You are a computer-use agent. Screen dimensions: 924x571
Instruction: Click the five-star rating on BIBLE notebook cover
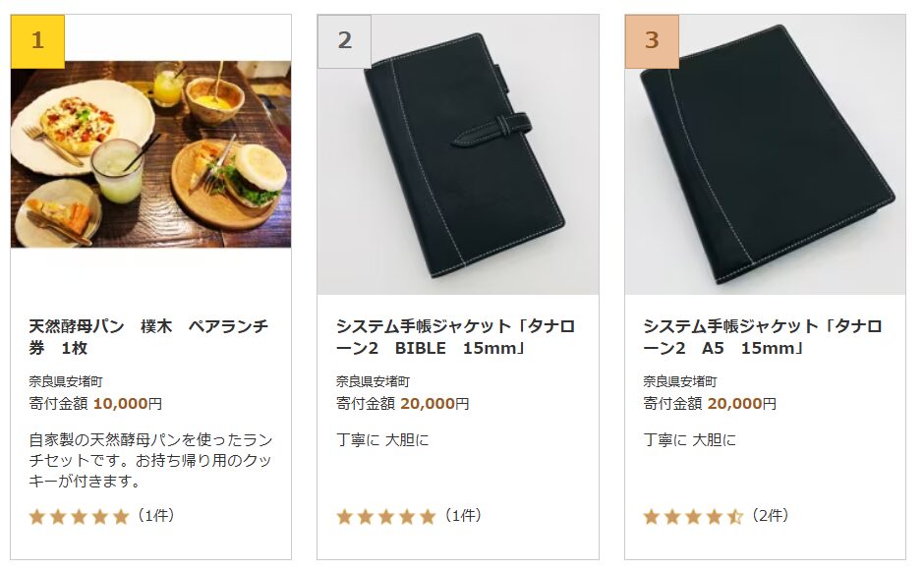click(x=386, y=517)
